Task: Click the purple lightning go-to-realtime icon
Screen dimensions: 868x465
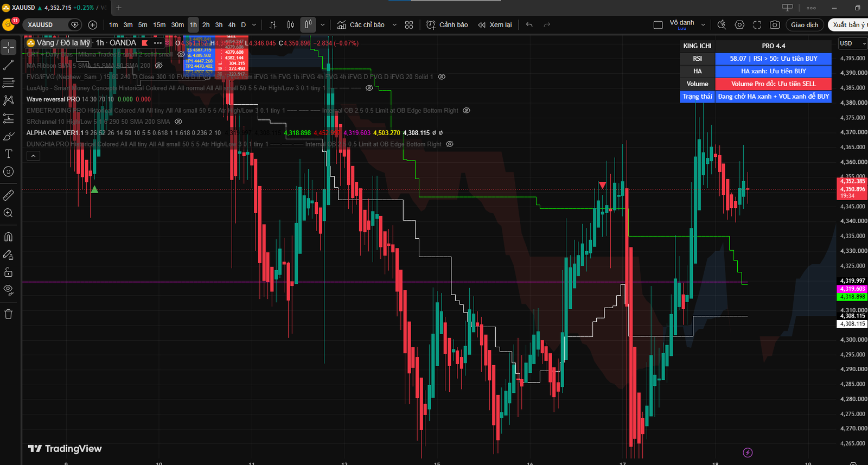Action: pos(748,453)
